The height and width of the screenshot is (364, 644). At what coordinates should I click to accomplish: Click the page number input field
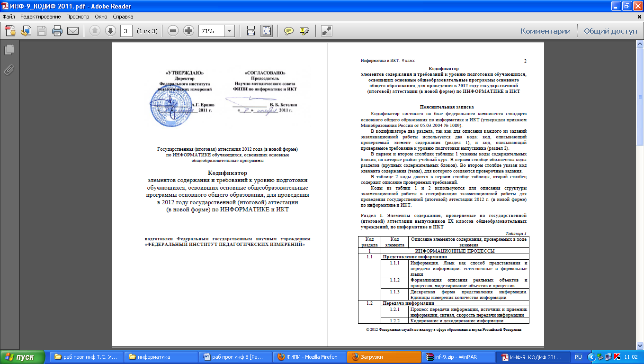126,31
